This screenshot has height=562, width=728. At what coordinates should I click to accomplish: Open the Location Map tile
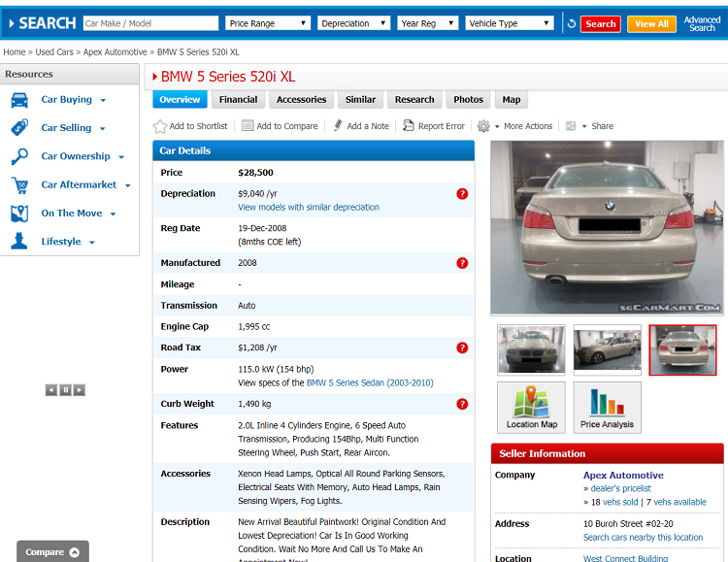click(x=531, y=408)
